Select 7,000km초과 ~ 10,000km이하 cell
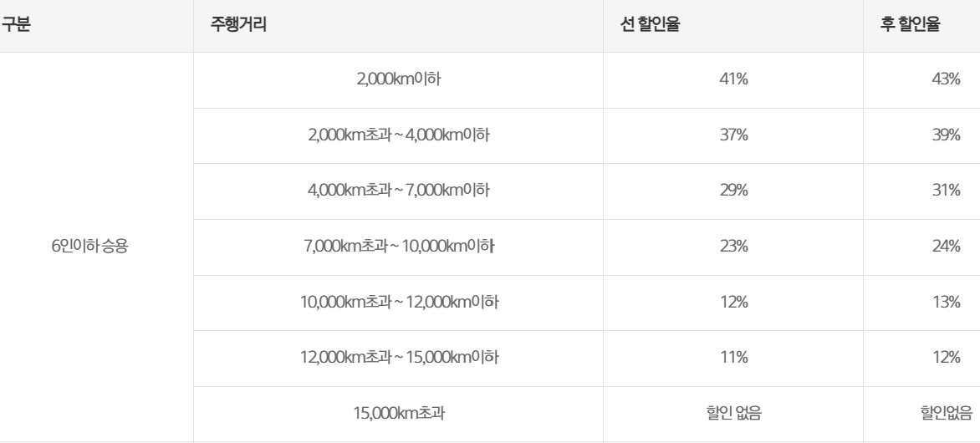Image resolution: width=980 pixels, height=443 pixels. click(x=398, y=247)
